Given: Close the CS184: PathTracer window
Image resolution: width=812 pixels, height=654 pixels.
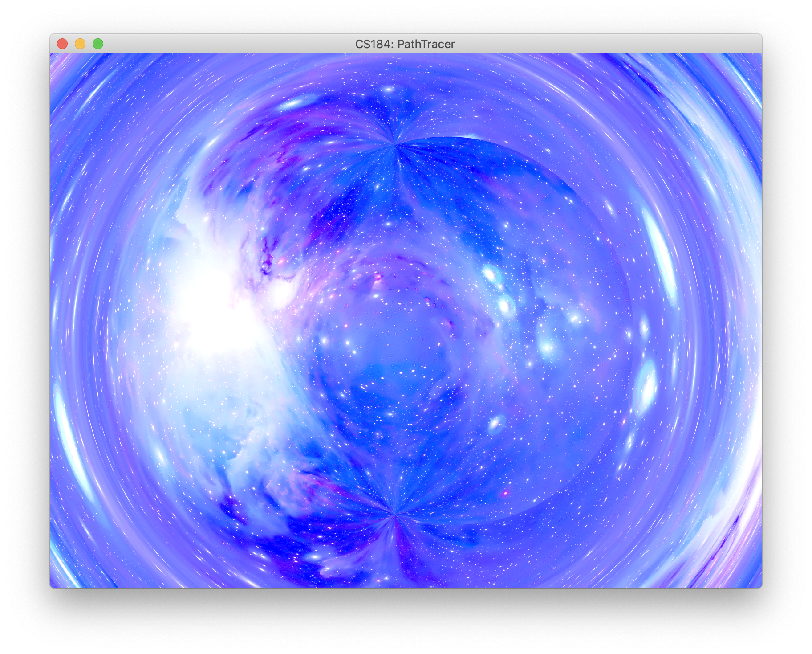Looking at the screenshot, I should 62,44.
